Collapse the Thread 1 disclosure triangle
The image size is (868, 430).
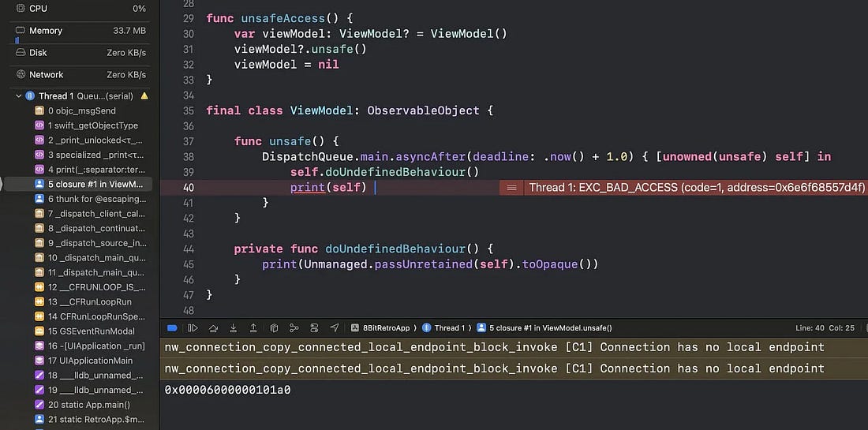coord(19,95)
